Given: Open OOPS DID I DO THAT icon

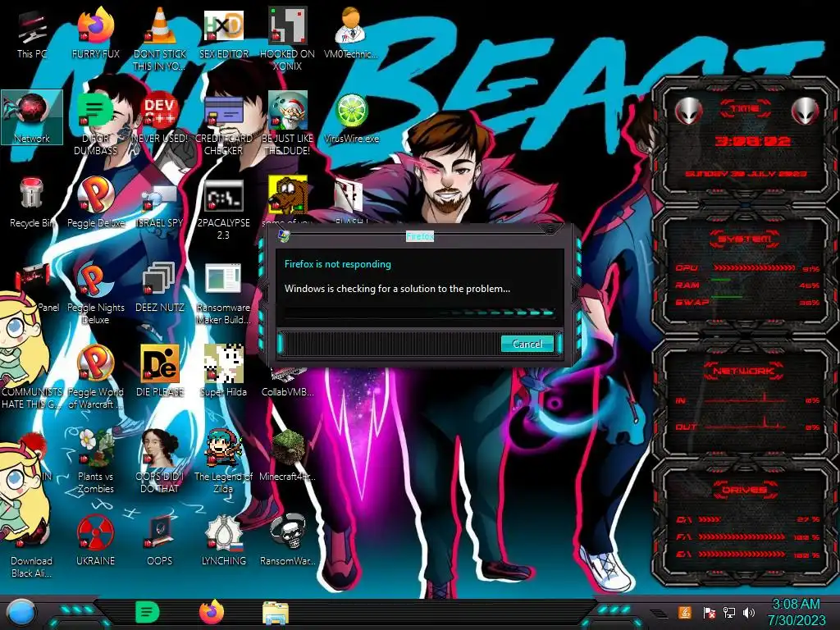Looking at the screenshot, I should point(160,461).
